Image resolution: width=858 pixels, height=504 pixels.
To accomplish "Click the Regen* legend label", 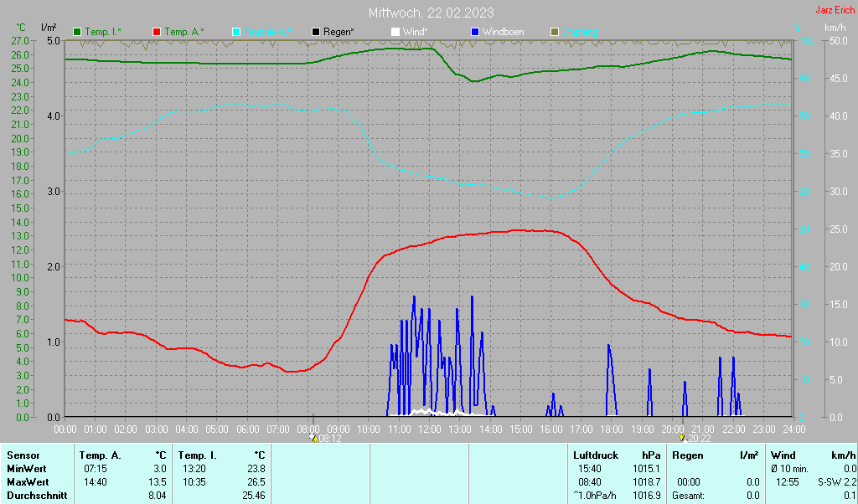I will point(339,33).
